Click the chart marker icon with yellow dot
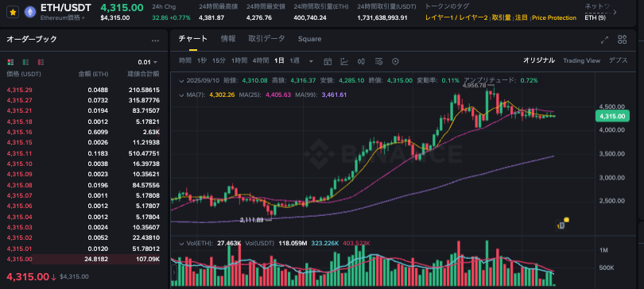 tap(562, 224)
